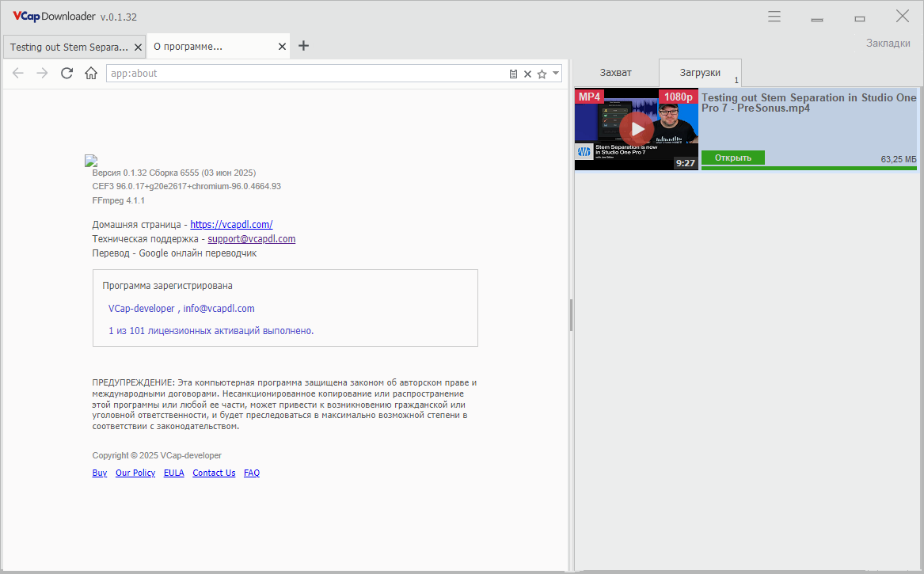Open the hamburger main menu
Viewport: 924px width, 574px height.
click(774, 17)
